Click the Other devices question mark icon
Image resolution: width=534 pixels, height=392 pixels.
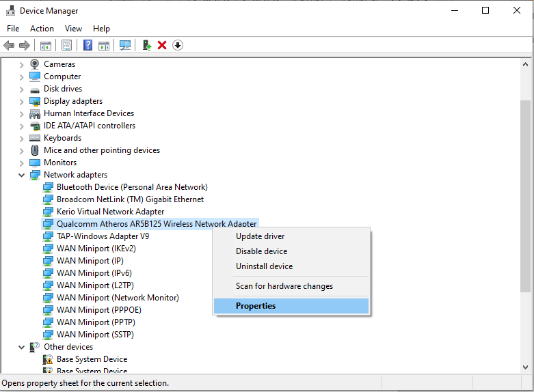(x=35, y=347)
